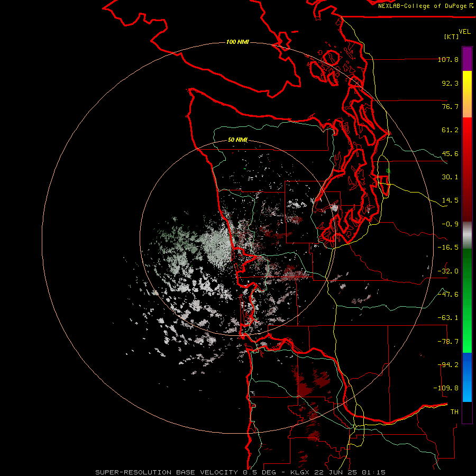Image resolution: width=476 pixels, height=476 pixels.
Task: Click the -63.1 legend value
Action: tap(448, 318)
